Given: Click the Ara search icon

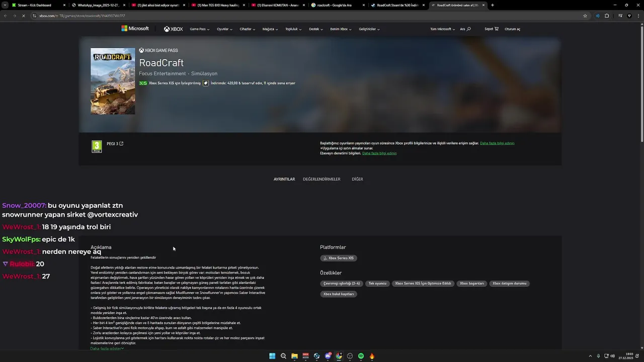Looking at the screenshot, I should (465, 29).
